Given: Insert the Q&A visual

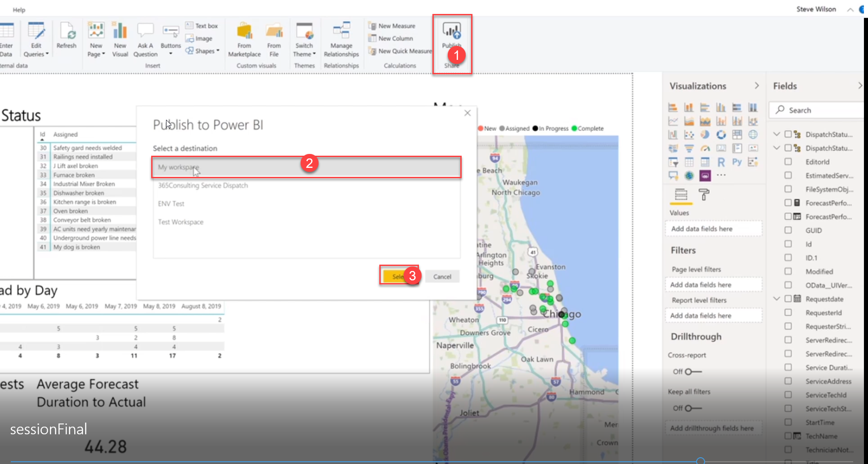Looking at the screenshot, I should 673,176.
